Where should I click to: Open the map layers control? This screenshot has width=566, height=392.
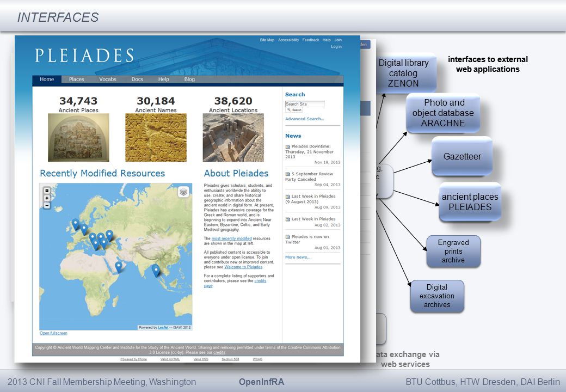click(x=183, y=192)
